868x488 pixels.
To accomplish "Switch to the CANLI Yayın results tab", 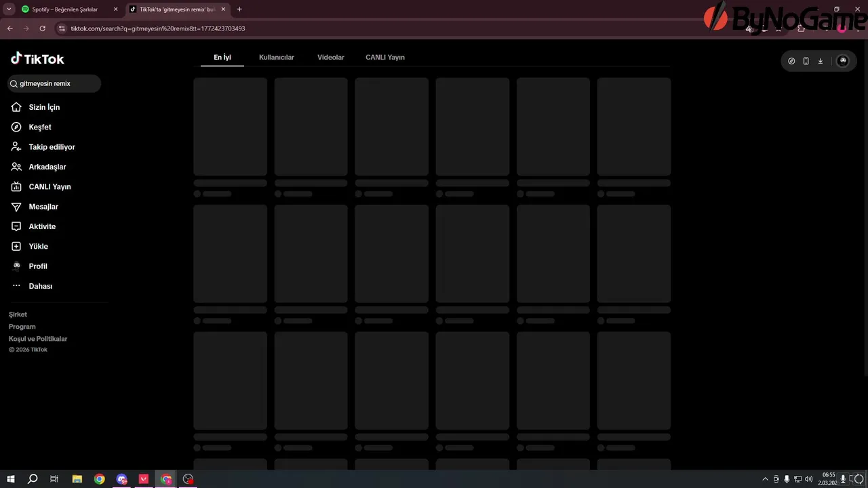I will tap(385, 58).
